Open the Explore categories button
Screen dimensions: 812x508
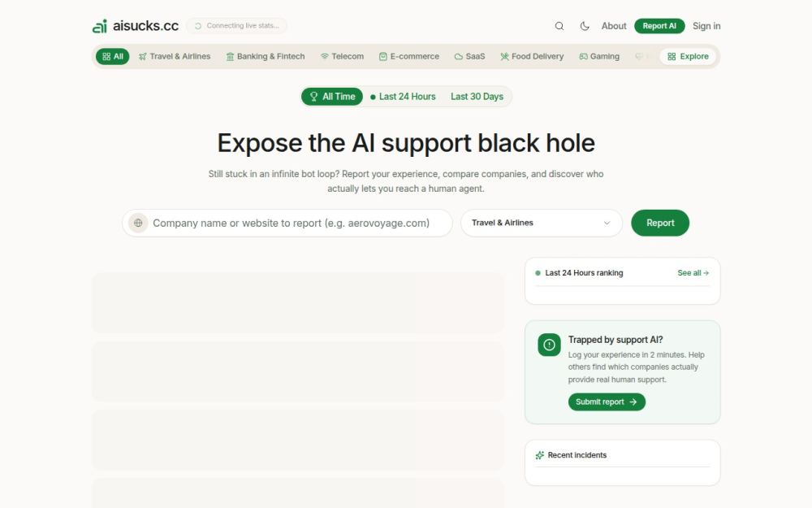[688, 57]
